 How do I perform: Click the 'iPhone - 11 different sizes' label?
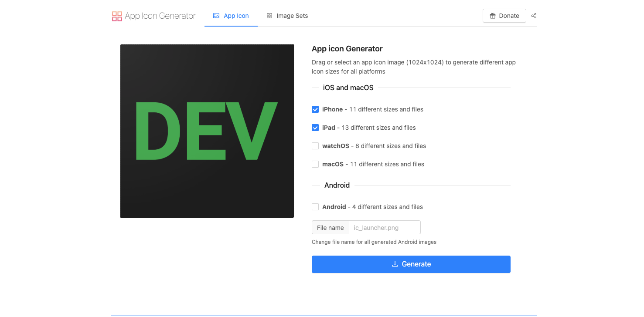373,109
